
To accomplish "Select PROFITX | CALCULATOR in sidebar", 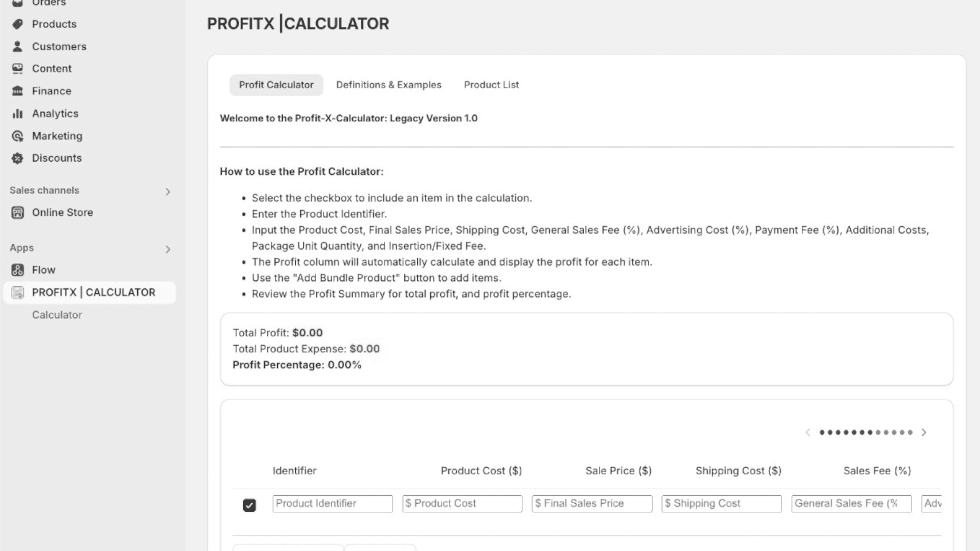I will pos(93,292).
